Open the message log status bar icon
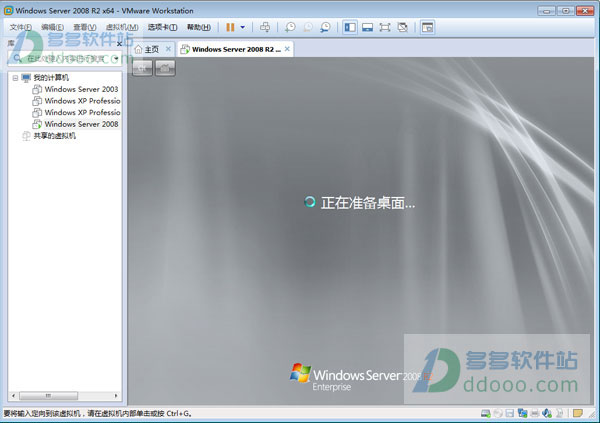This screenshot has height=423, width=600. (577, 413)
